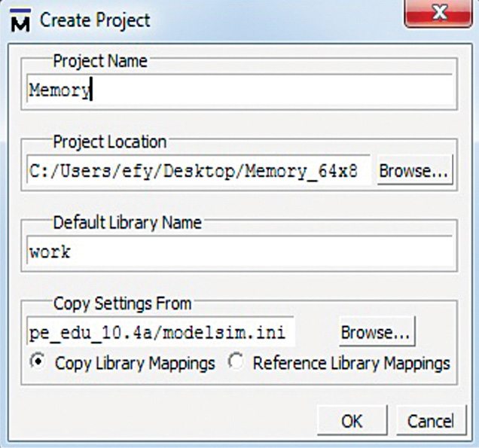
Task: Click the modelsim.ini settings path field
Action: [160, 332]
